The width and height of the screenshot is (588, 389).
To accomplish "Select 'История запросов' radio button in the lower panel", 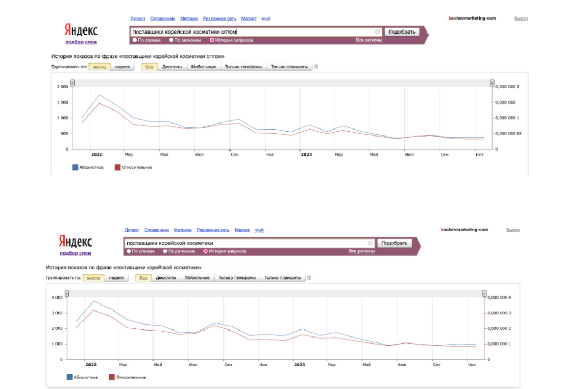I will 205,251.
